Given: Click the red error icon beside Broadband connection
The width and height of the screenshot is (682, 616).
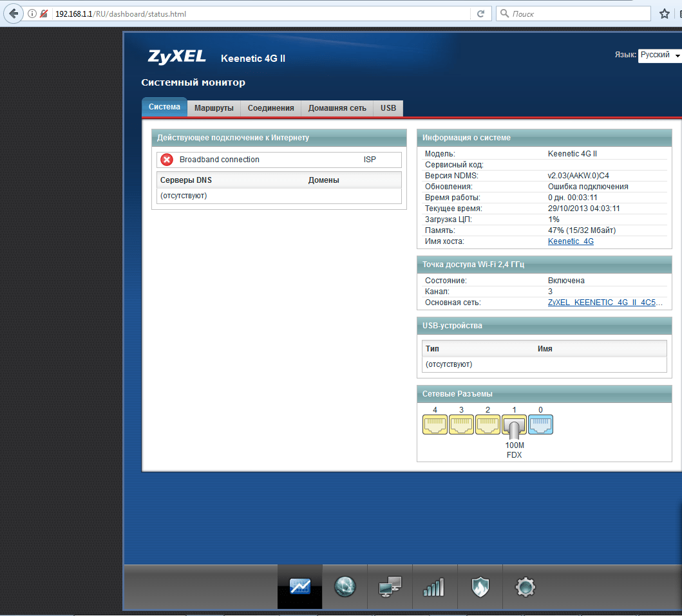Looking at the screenshot, I should [x=167, y=160].
